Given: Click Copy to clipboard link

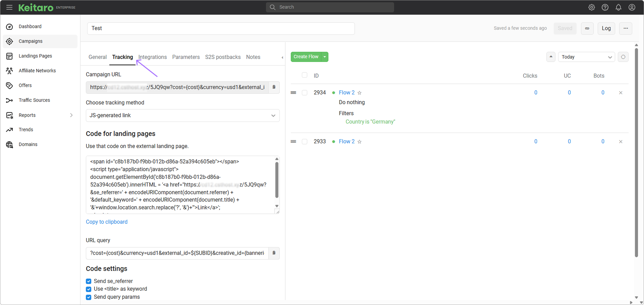Looking at the screenshot, I should click(107, 222).
